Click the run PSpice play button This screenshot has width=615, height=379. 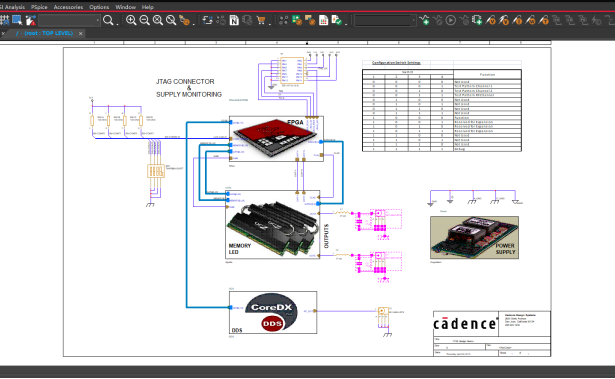451,20
